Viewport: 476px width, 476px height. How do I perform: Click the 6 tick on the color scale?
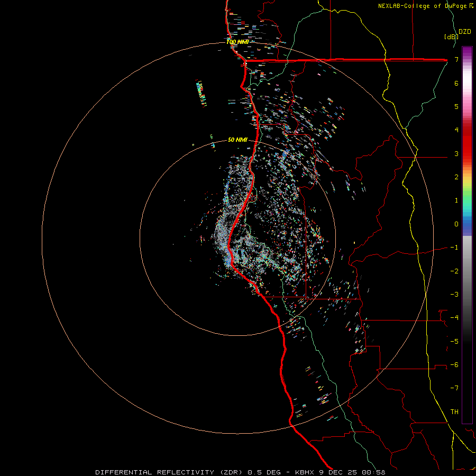456,83
